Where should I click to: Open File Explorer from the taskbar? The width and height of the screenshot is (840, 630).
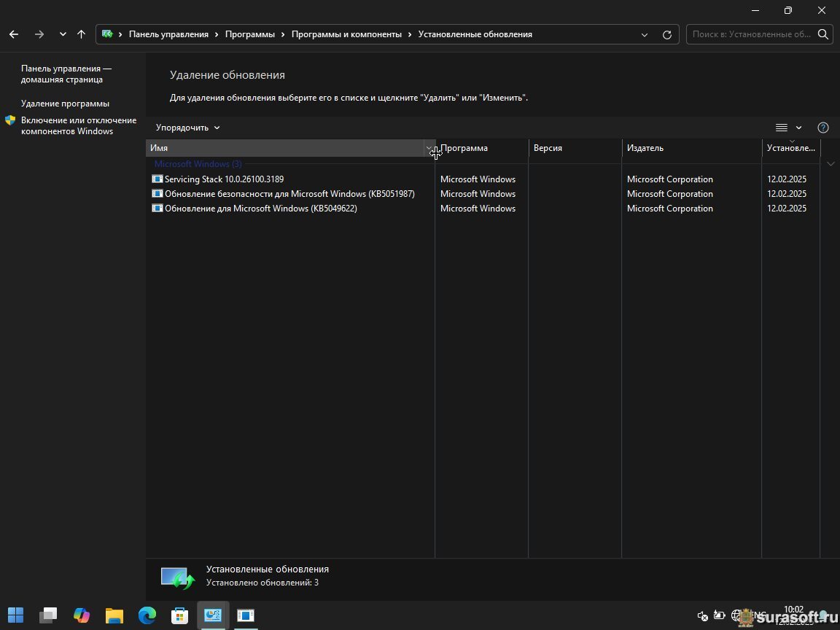tap(114, 615)
